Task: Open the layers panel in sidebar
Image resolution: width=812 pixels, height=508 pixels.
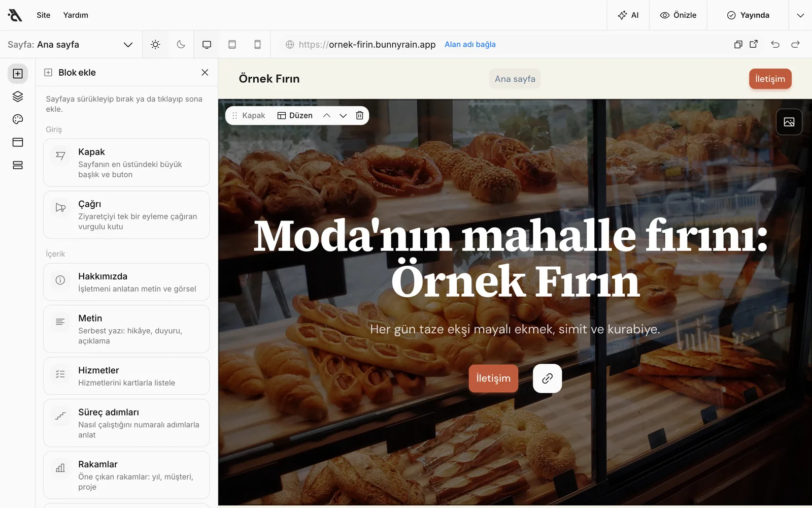Action: click(18, 97)
